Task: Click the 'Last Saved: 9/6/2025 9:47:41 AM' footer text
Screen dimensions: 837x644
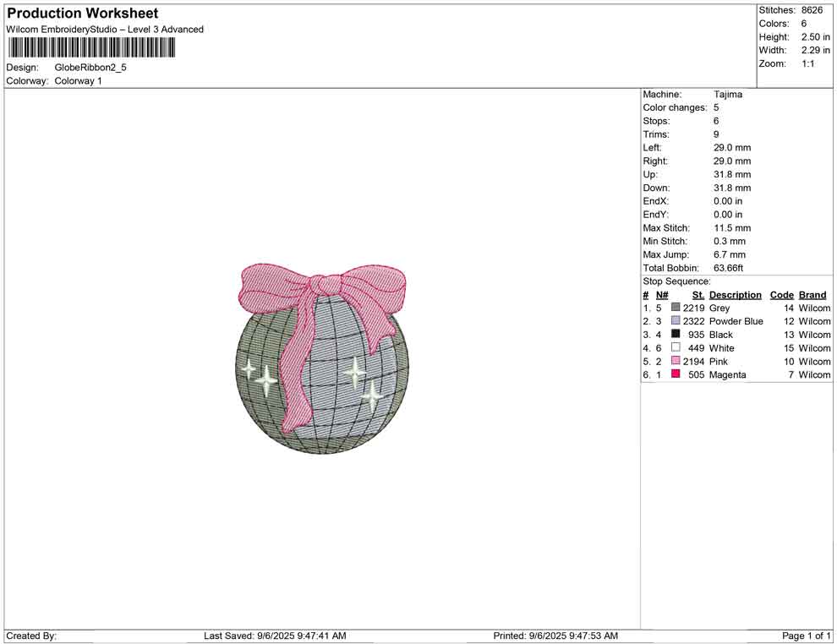Action: pyautogui.click(x=275, y=636)
